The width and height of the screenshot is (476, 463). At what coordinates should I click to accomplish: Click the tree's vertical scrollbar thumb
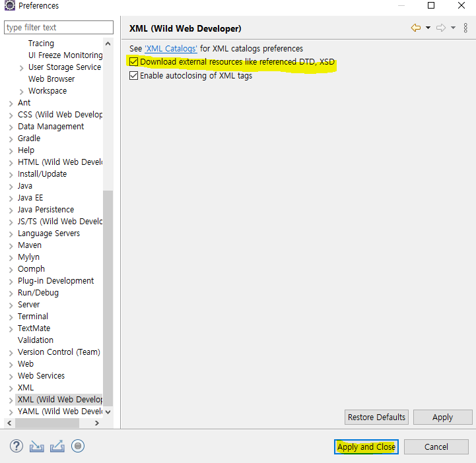pyautogui.click(x=108, y=298)
